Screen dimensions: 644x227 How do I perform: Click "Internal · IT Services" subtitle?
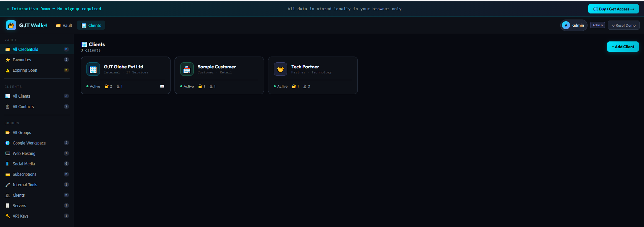126,72
